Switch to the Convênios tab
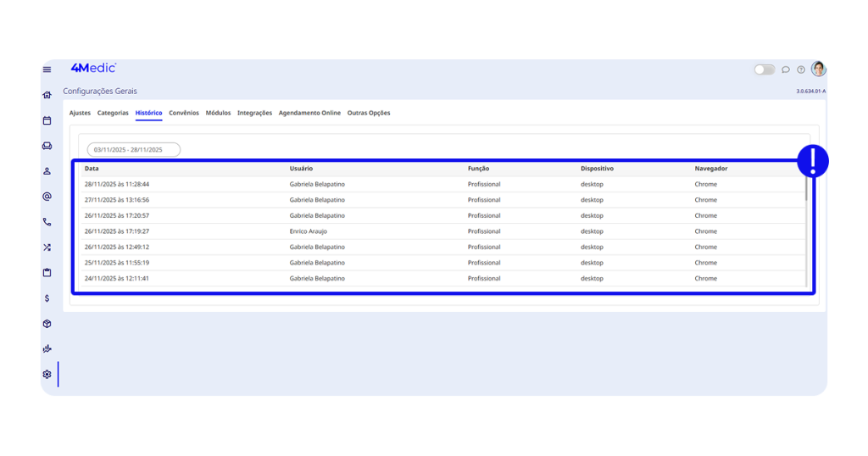Viewport: 868px width, 456px height. click(184, 113)
